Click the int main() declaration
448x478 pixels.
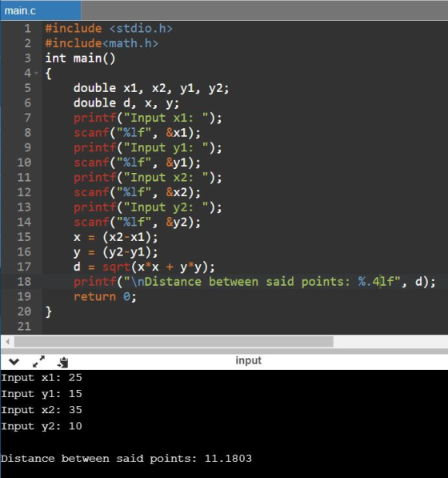[x=81, y=58]
